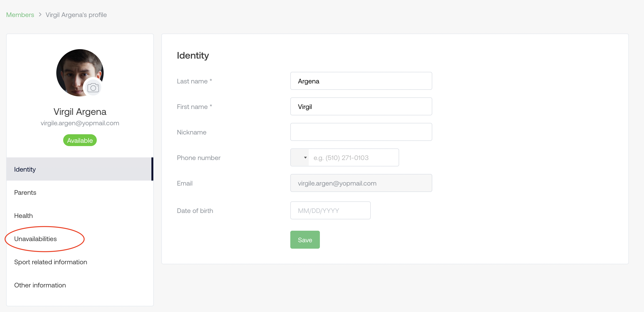The height and width of the screenshot is (312, 644).
Task: Select Sport related information
Action: (80, 262)
